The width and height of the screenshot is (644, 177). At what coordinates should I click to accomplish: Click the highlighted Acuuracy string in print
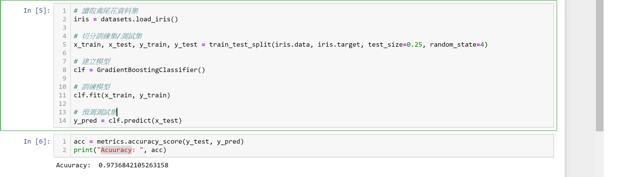pyautogui.click(x=116, y=150)
